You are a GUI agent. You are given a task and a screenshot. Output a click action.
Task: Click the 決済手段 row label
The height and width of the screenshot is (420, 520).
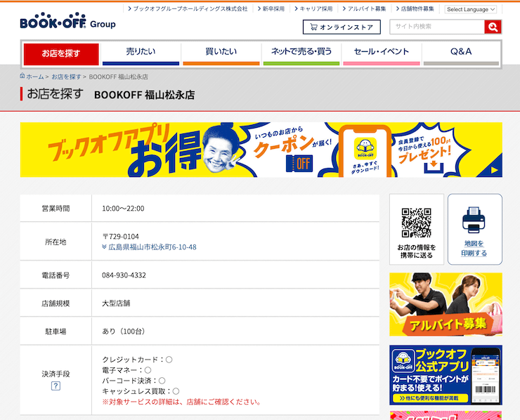[56, 374]
